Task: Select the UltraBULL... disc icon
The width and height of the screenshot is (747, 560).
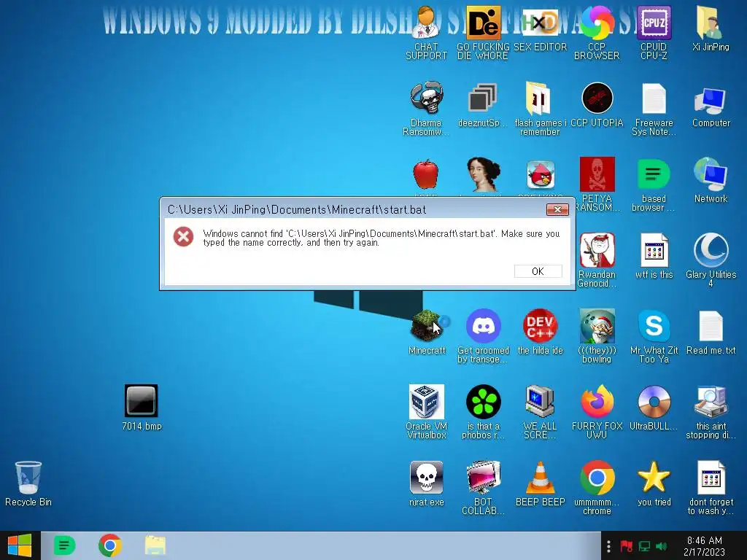Action: (x=654, y=402)
